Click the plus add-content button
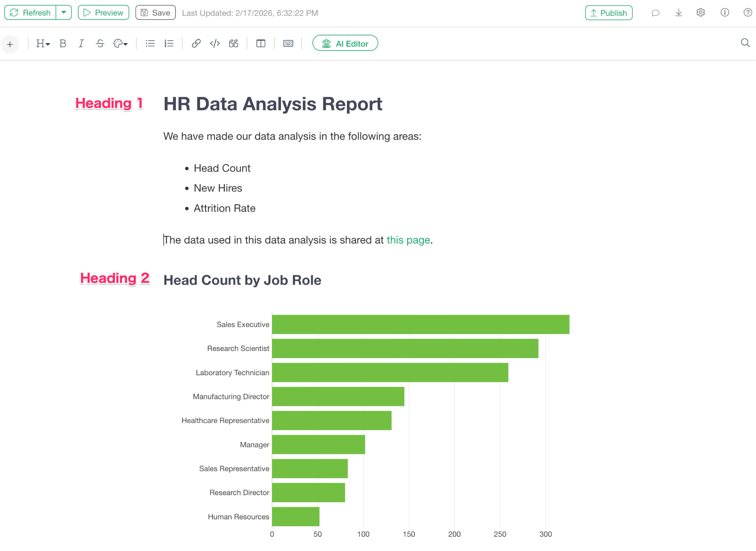756x551 pixels. pos(10,44)
